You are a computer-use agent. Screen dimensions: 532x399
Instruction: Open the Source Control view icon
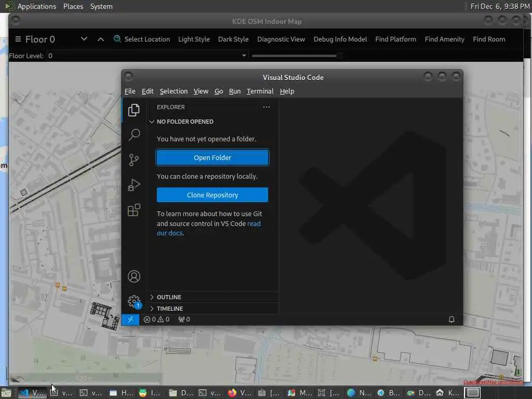click(134, 160)
